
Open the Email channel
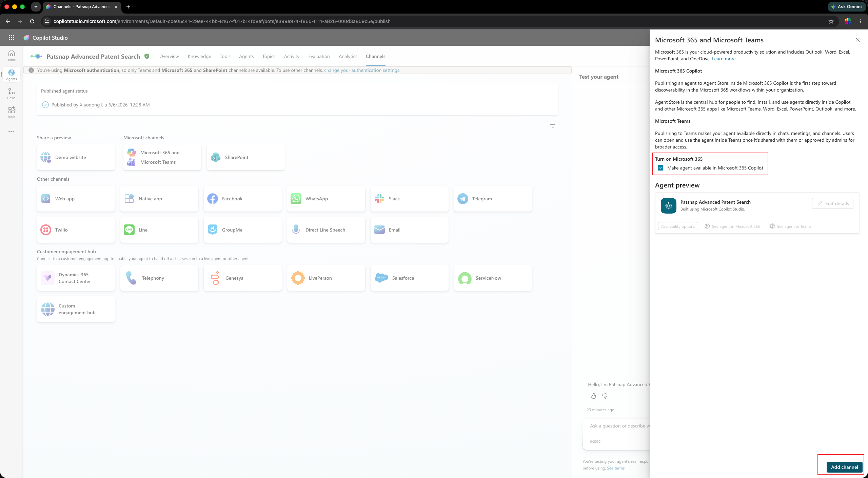pyautogui.click(x=410, y=230)
